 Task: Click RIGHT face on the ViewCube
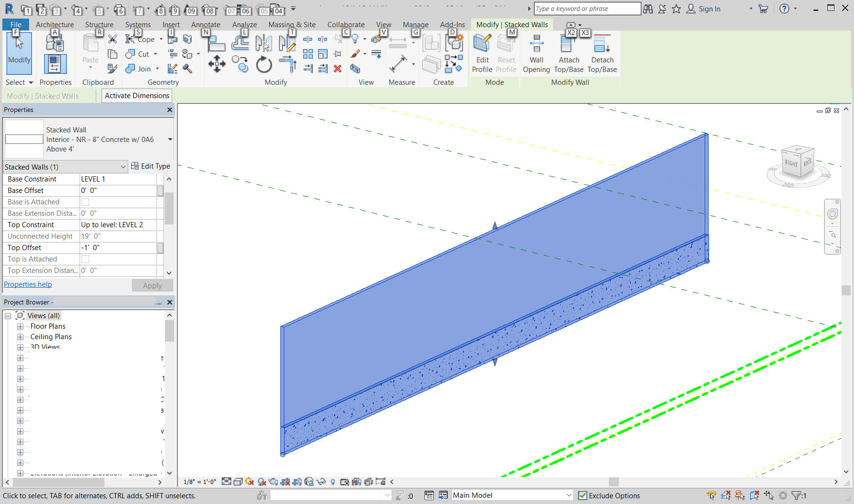coord(791,164)
